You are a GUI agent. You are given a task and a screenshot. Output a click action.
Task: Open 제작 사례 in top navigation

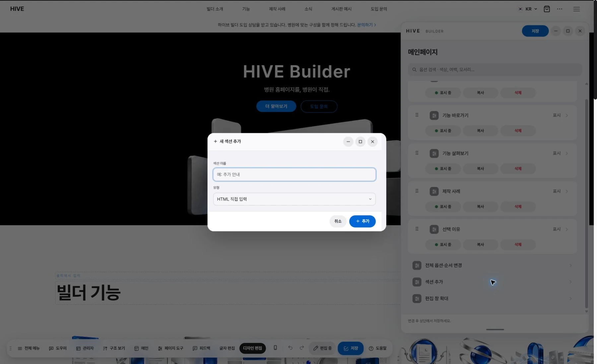tap(277, 9)
